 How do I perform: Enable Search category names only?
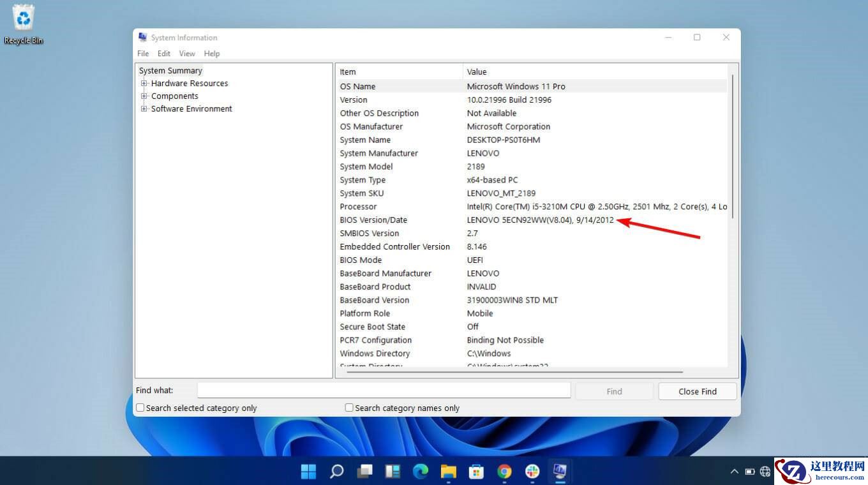(x=349, y=407)
